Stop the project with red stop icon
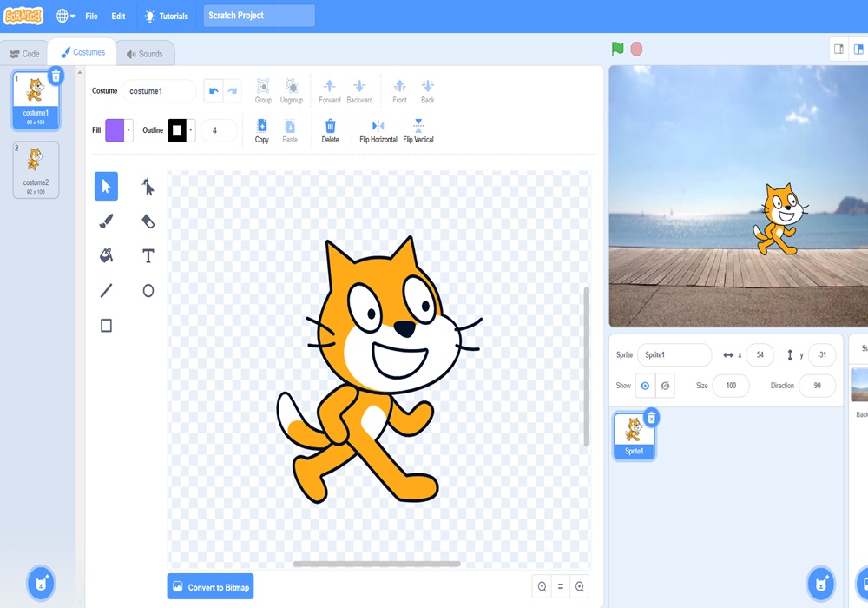This screenshot has height=608, width=868. pos(636,50)
